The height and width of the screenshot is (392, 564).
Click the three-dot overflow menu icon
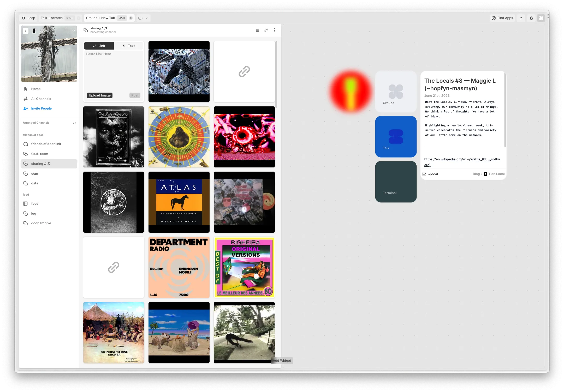(x=275, y=30)
